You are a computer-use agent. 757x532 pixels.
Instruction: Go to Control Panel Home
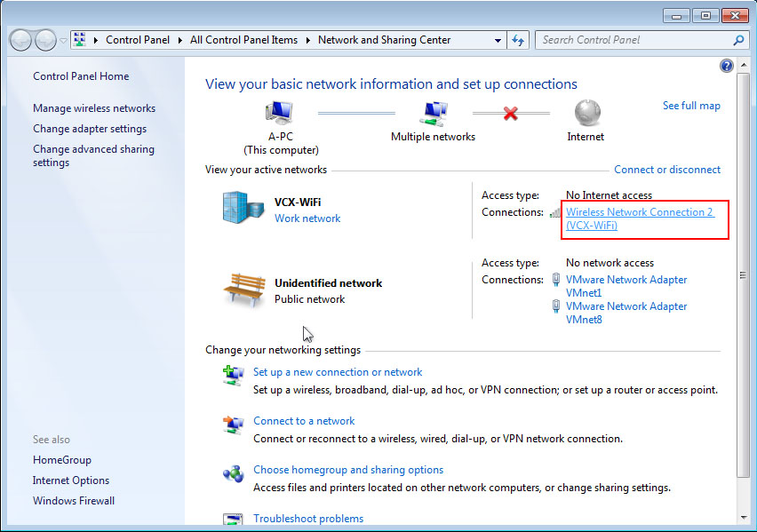(81, 76)
